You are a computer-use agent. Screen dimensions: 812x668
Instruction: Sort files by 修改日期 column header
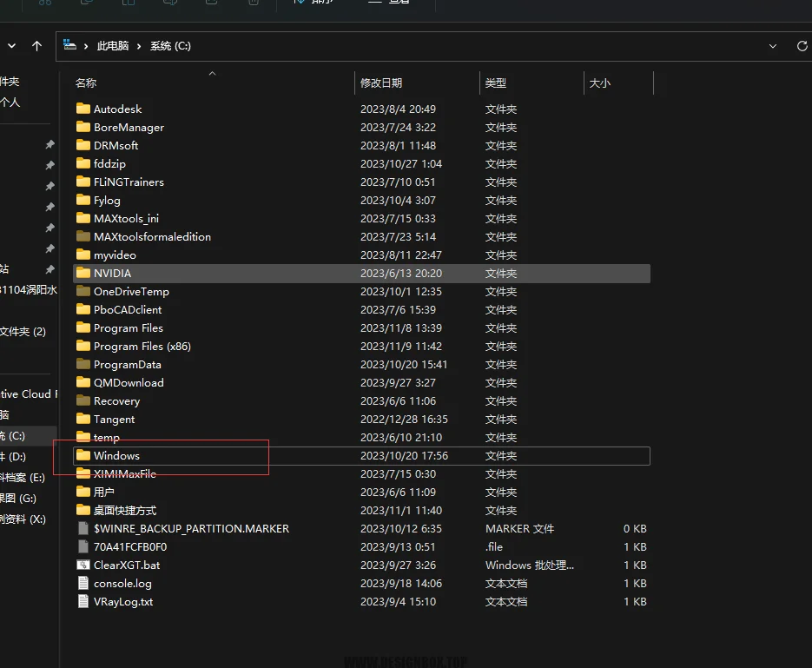(381, 83)
